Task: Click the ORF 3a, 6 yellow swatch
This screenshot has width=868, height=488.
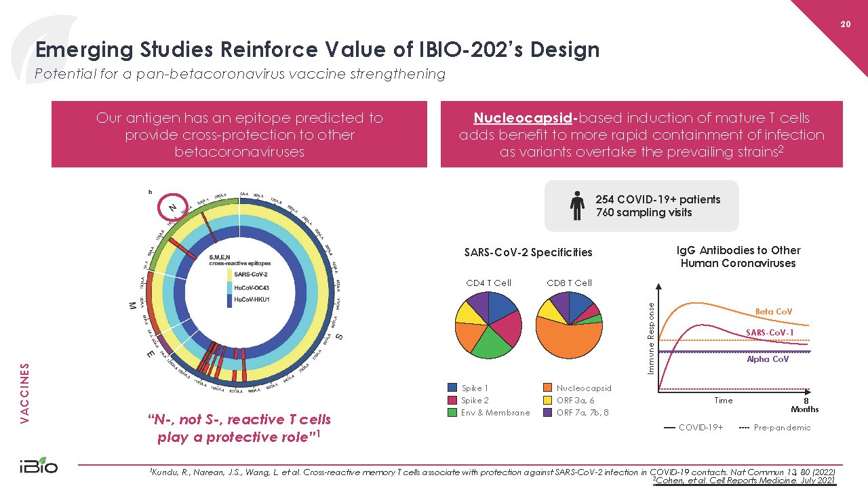Action: pos(547,401)
